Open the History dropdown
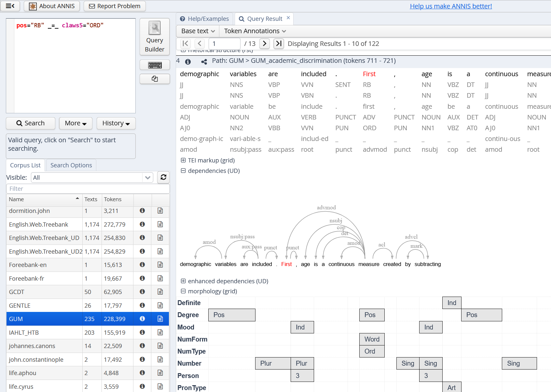The height and width of the screenshot is (392, 551). tap(116, 123)
